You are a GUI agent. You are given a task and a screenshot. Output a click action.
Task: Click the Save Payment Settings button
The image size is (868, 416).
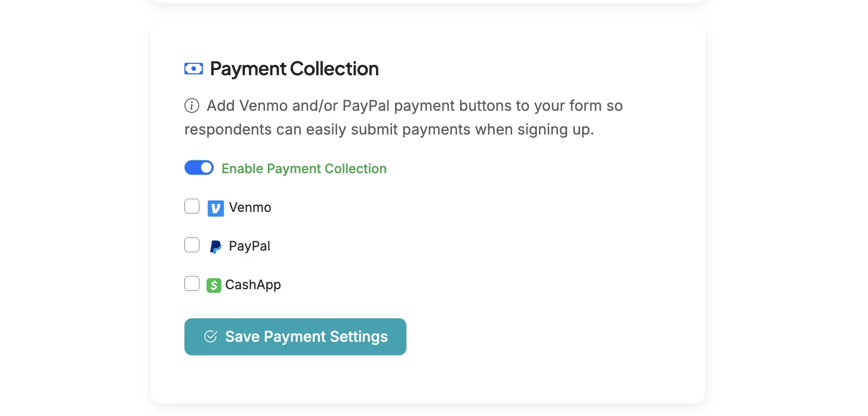[x=295, y=336]
